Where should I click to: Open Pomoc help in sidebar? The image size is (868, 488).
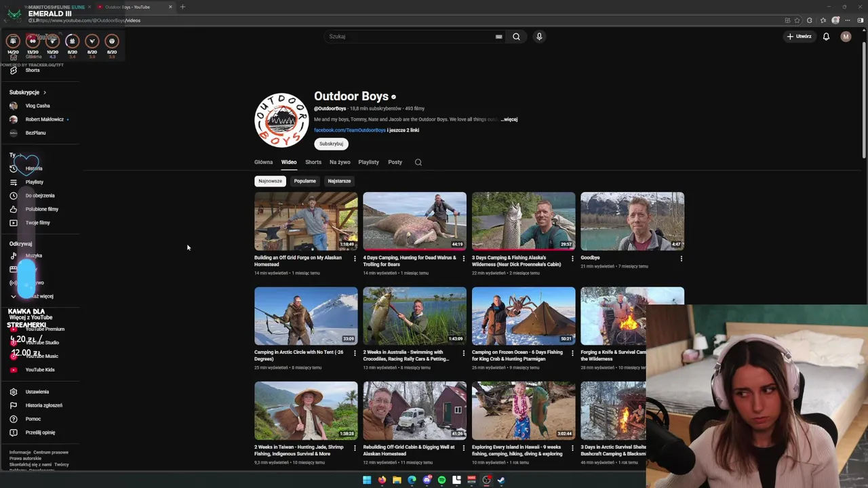tap(33, 419)
